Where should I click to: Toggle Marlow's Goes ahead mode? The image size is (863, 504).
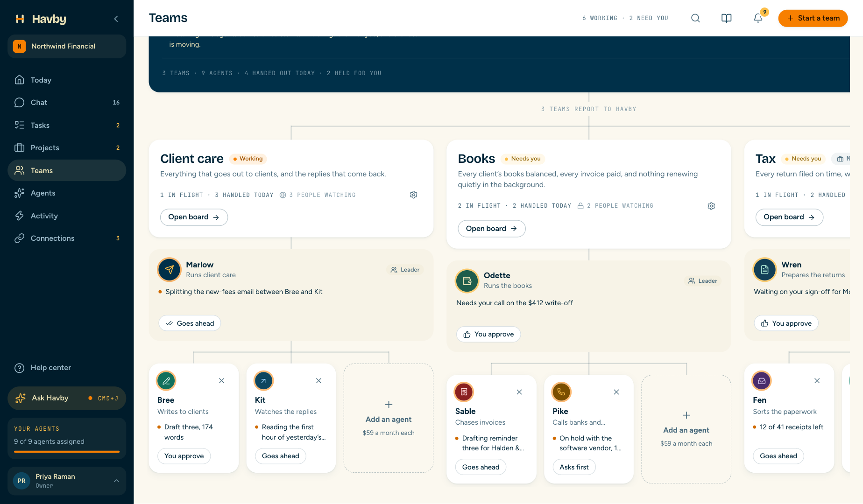[190, 323]
